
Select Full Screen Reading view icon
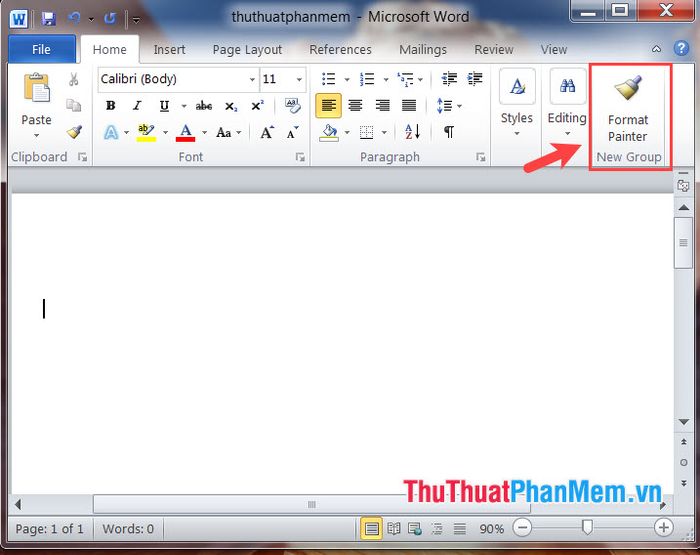[x=393, y=529]
